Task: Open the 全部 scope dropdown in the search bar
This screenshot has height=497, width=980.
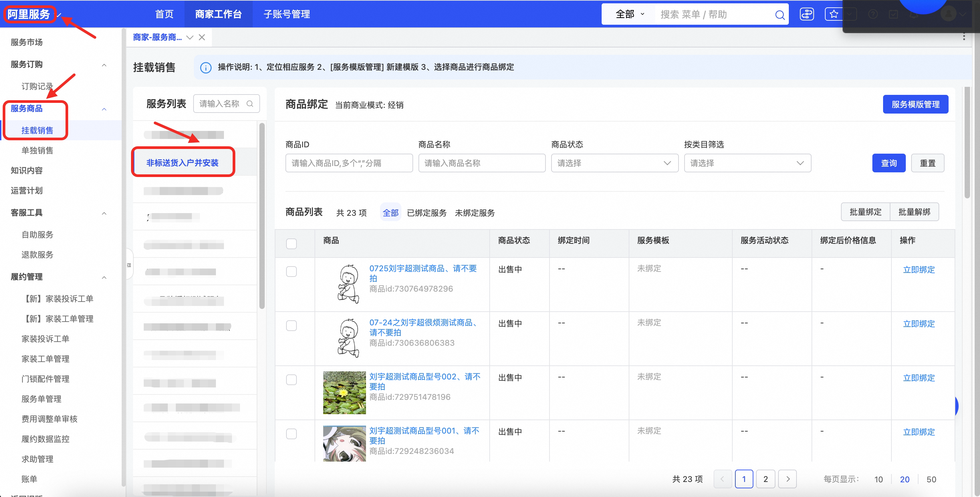Action: (630, 14)
